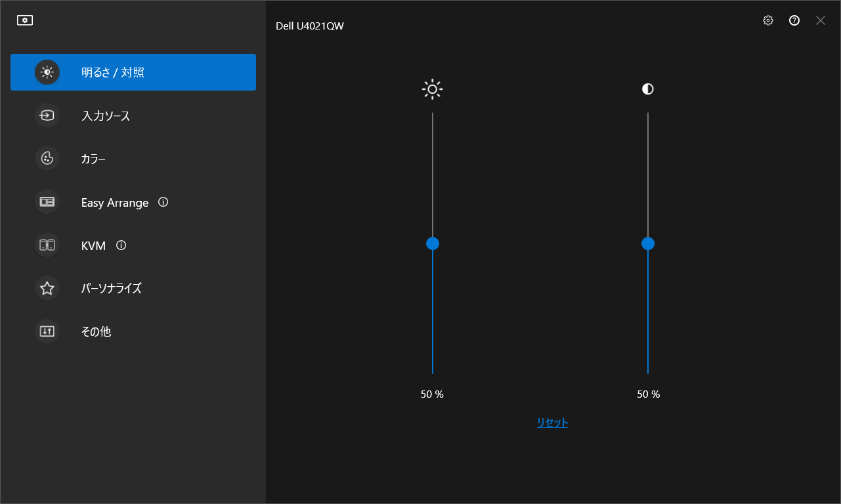
Task: Close the display manager window
Action: [821, 20]
